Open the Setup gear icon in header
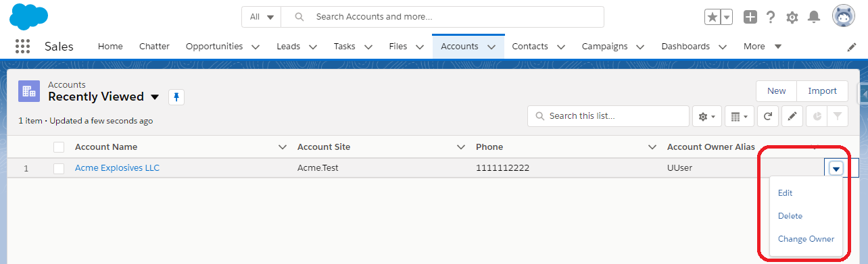868x264 pixels. pos(792,18)
